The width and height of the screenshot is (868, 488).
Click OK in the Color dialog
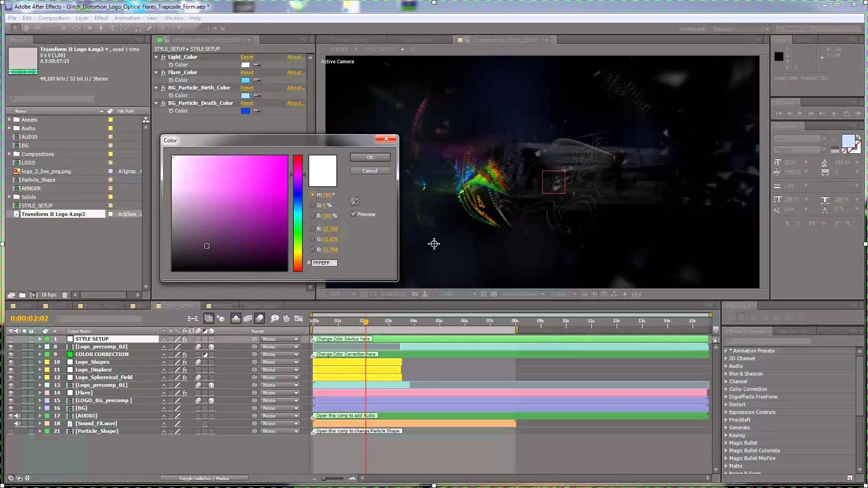370,157
